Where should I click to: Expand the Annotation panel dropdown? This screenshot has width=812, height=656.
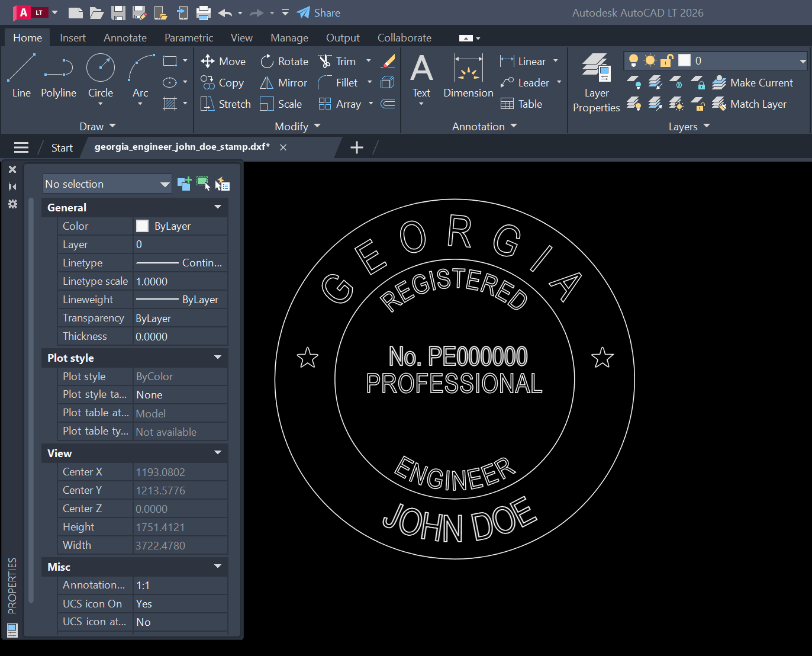[x=485, y=126]
